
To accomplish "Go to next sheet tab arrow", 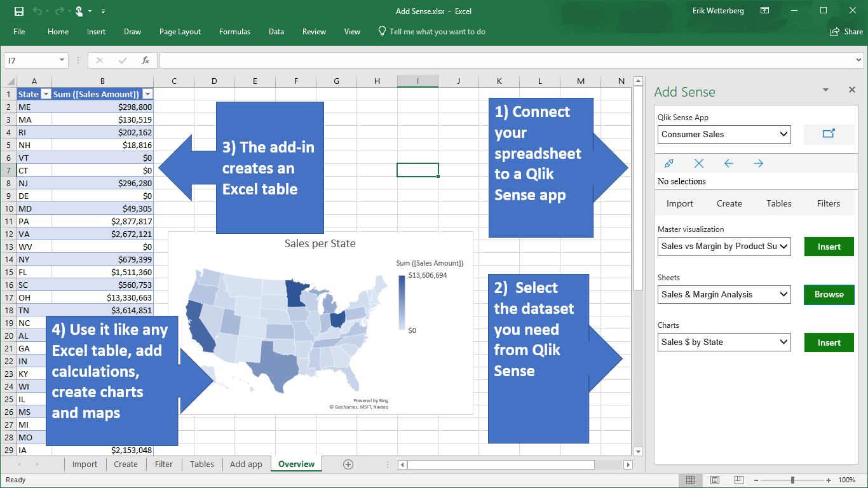I will (37, 464).
